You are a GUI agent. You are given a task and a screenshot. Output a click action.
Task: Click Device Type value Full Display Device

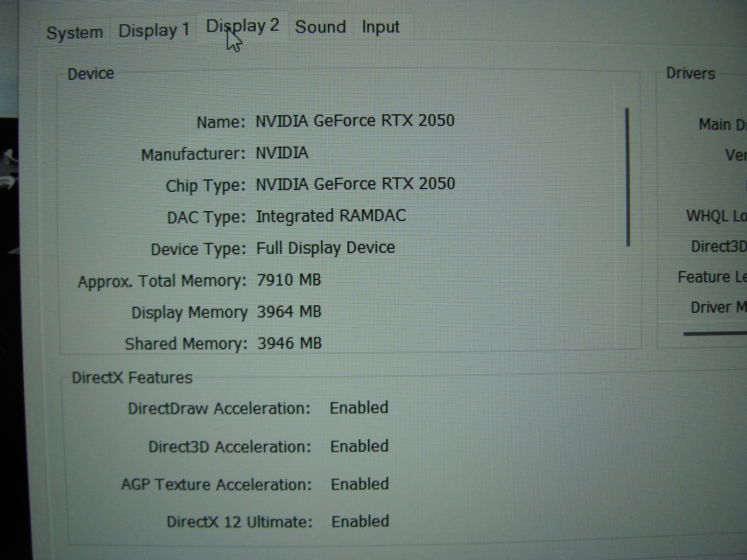pos(325,247)
